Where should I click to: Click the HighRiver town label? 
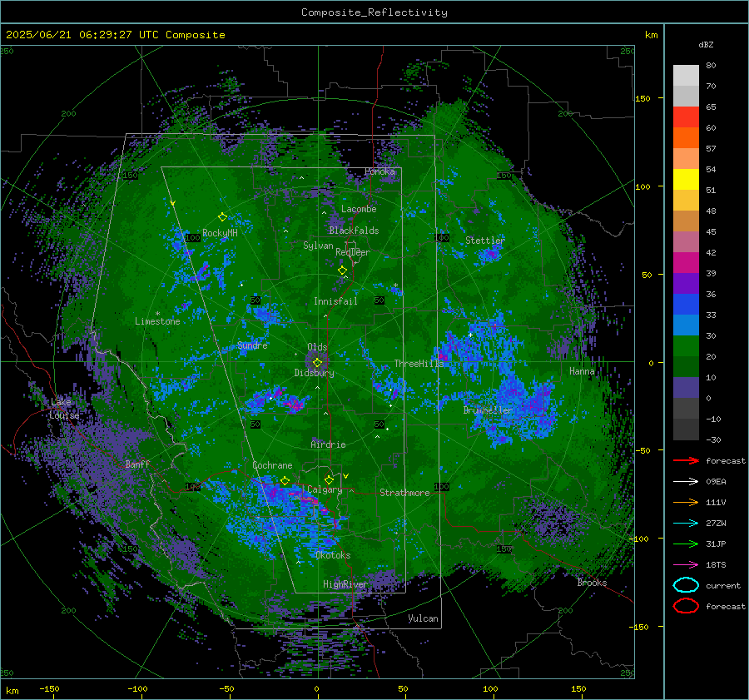pyautogui.click(x=345, y=584)
